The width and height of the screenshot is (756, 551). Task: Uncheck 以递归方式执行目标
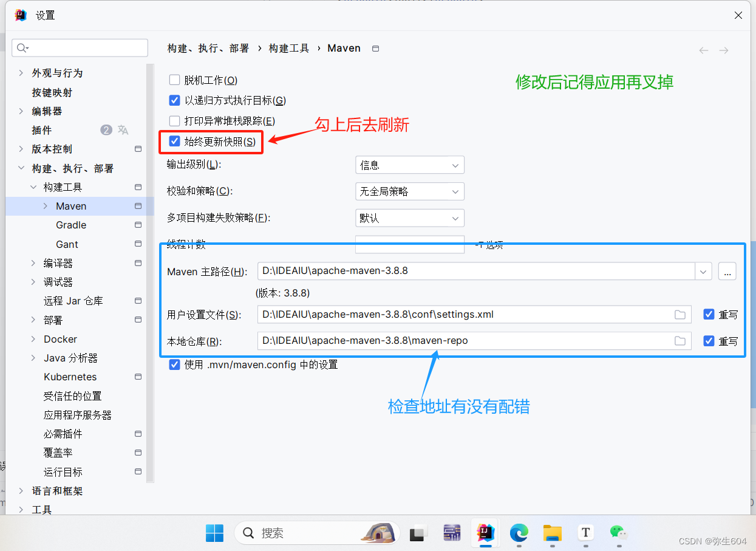175,100
